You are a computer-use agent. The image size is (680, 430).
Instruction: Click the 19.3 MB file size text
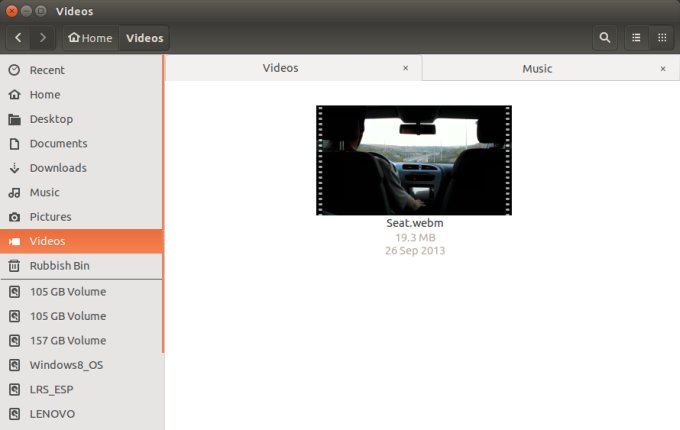tap(415, 238)
